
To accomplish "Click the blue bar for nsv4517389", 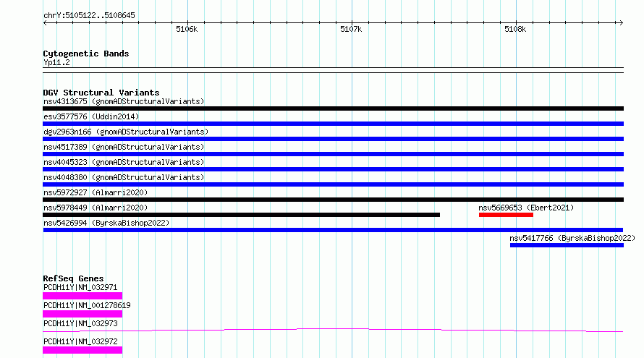I will click(333, 154).
